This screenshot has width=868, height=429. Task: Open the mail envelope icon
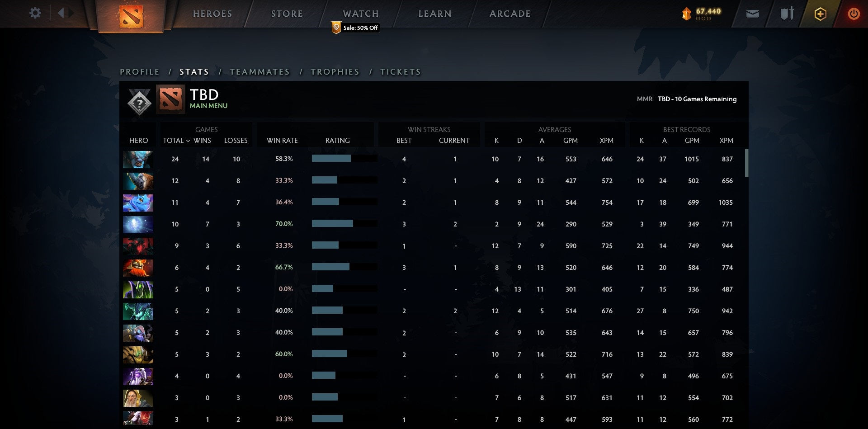[x=752, y=14]
